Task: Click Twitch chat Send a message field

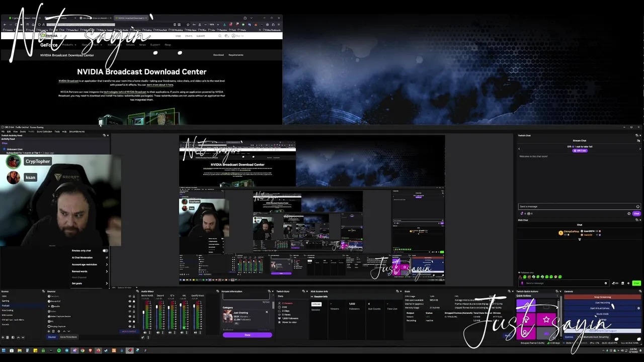Action: point(580,207)
